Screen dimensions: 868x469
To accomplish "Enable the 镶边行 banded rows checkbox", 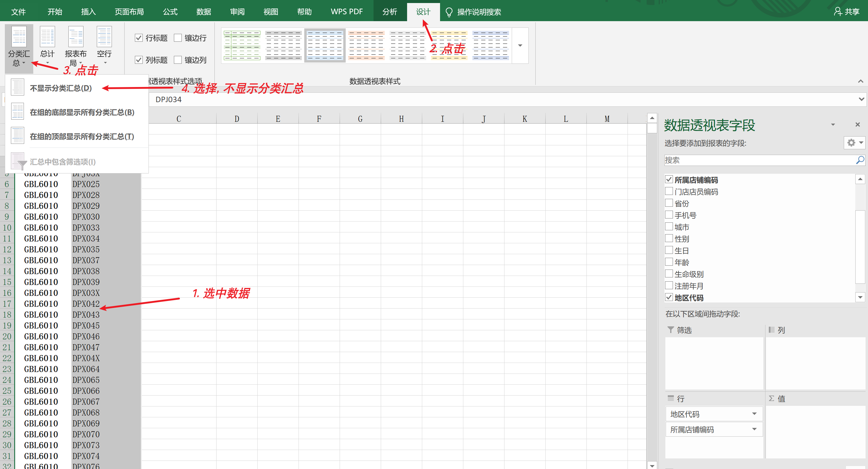I will coord(178,38).
